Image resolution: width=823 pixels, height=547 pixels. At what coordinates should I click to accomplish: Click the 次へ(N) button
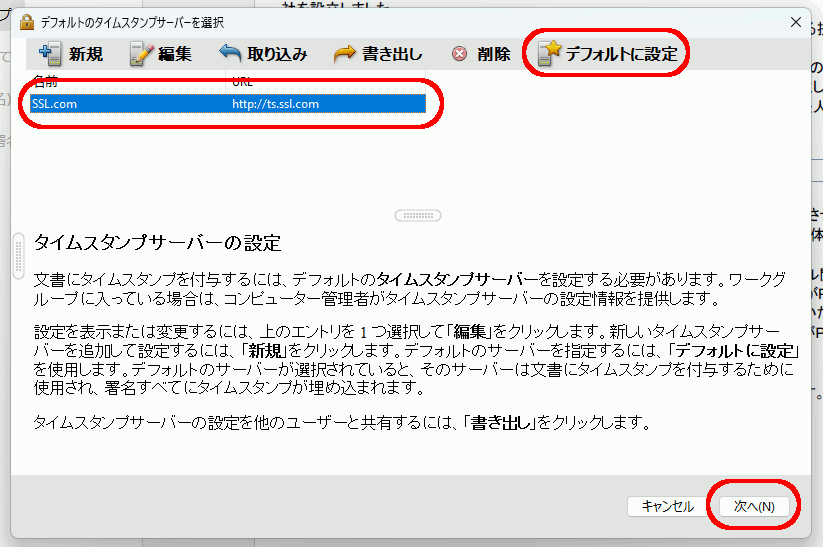click(x=754, y=507)
